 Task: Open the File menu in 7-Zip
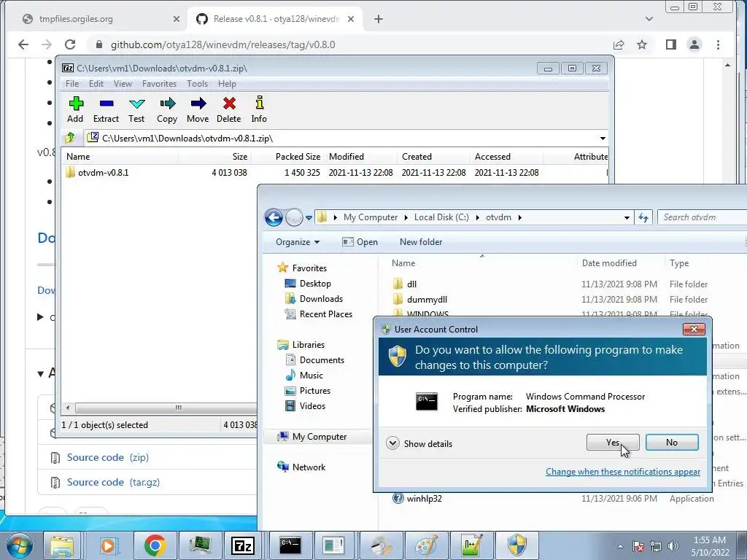pyautogui.click(x=72, y=84)
